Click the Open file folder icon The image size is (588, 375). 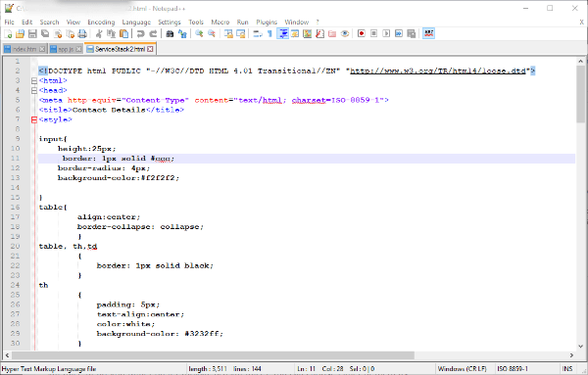[x=20, y=33]
